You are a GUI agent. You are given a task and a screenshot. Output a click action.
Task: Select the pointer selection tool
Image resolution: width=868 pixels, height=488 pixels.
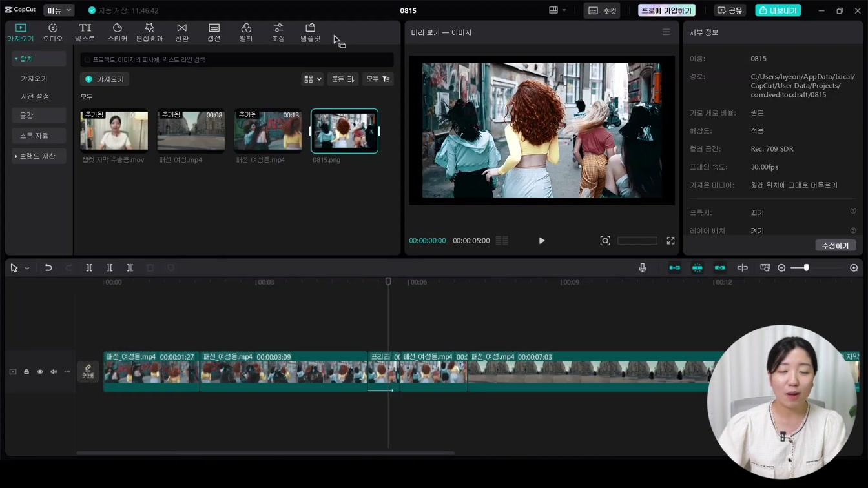(14, 268)
